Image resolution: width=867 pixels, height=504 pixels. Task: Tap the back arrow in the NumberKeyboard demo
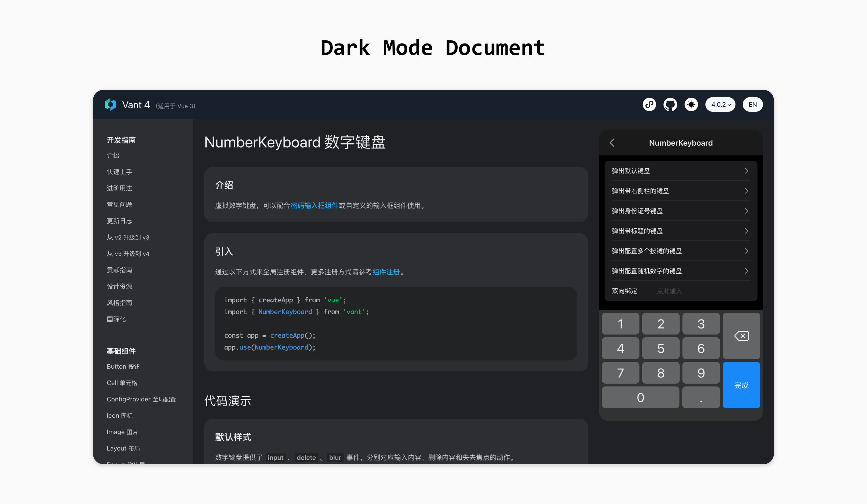612,143
